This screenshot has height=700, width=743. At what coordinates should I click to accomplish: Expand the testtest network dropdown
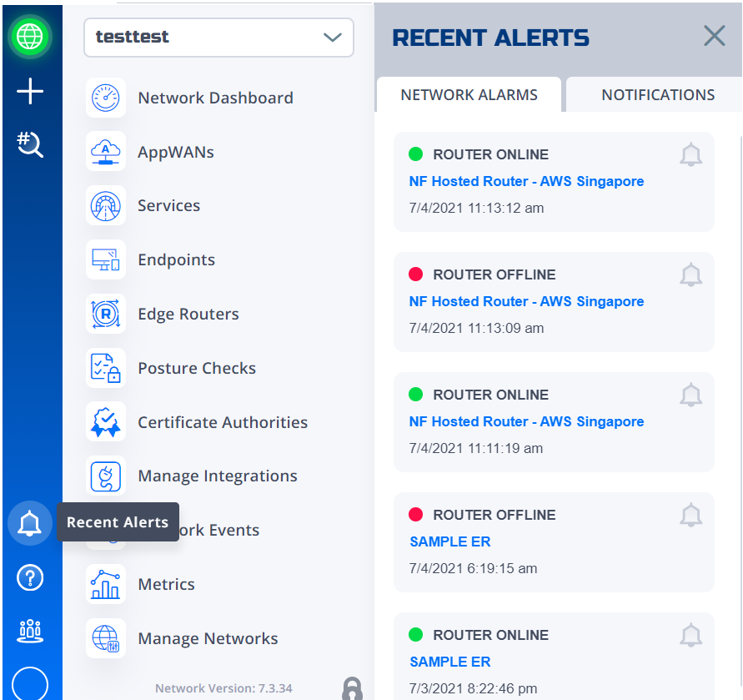pos(219,38)
